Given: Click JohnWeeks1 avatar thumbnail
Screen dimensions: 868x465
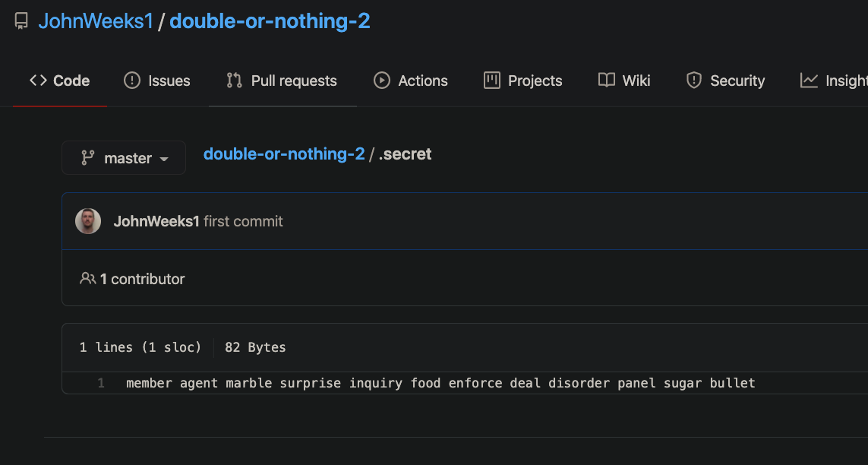Looking at the screenshot, I should (88, 221).
